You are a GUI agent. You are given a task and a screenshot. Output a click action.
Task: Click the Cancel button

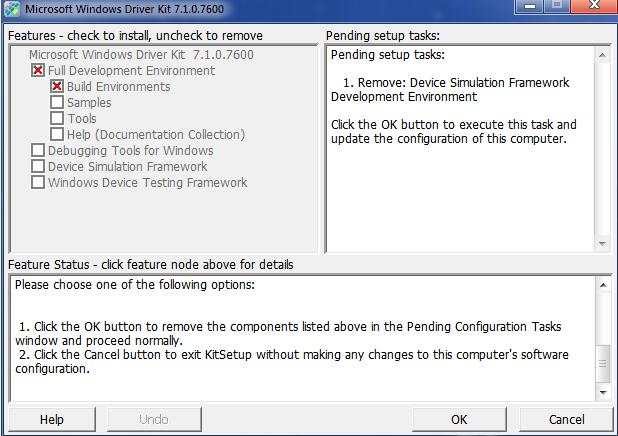coord(566,419)
